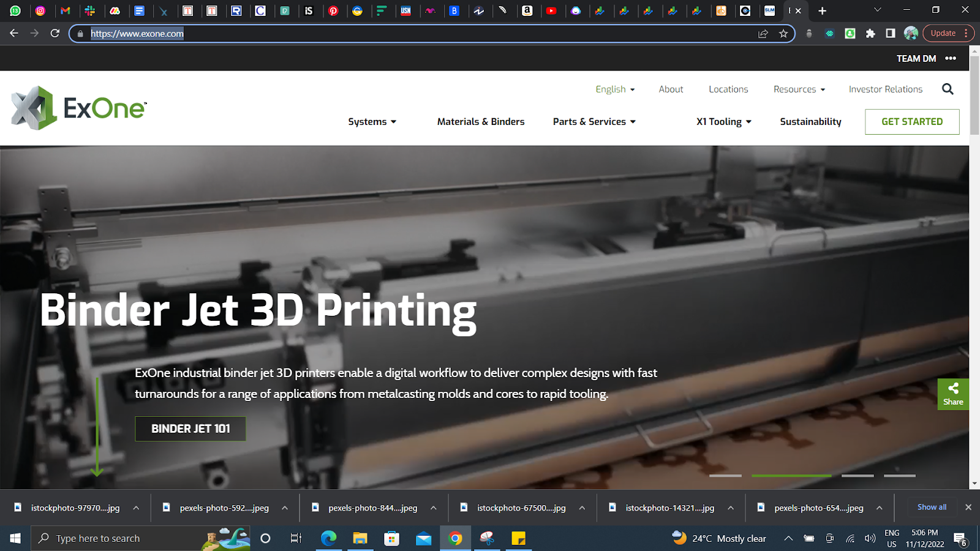
Task: Click the ExOne logo
Action: pyautogui.click(x=79, y=108)
